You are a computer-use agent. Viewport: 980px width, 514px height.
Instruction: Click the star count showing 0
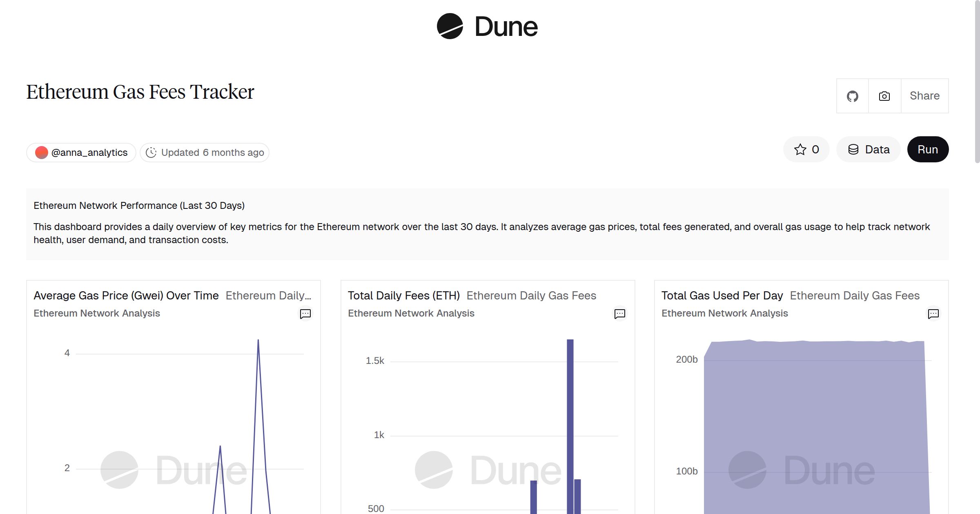[815, 149]
